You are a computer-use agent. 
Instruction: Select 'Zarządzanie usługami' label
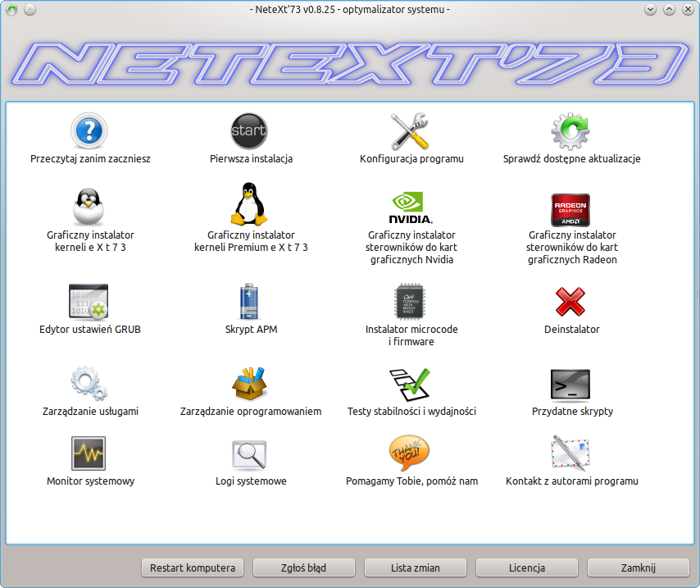pyautogui.click(x=90, y=412)
